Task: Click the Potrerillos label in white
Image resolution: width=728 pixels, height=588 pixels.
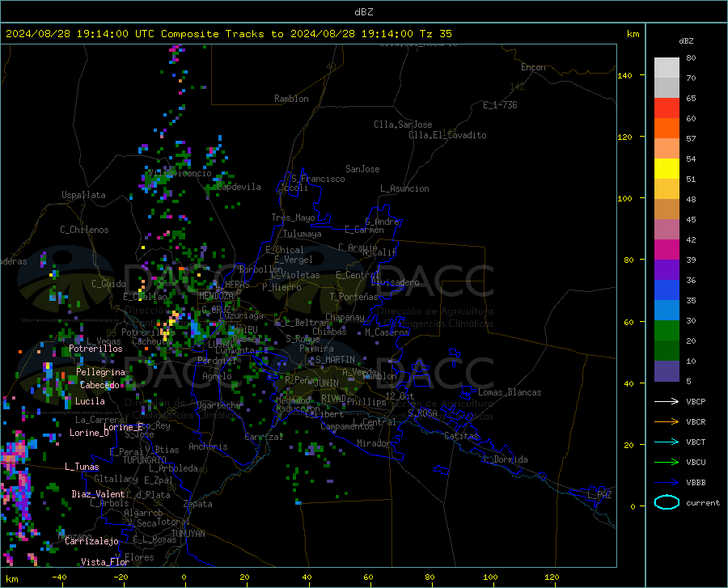Action: click(95, 349)
